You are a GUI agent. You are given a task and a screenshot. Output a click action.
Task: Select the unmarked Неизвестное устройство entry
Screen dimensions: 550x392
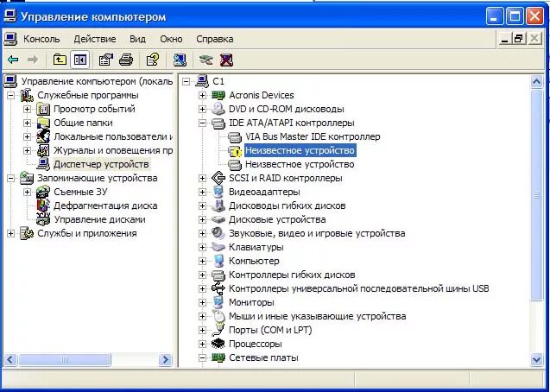pyautogui.click(x=300, y=164)
